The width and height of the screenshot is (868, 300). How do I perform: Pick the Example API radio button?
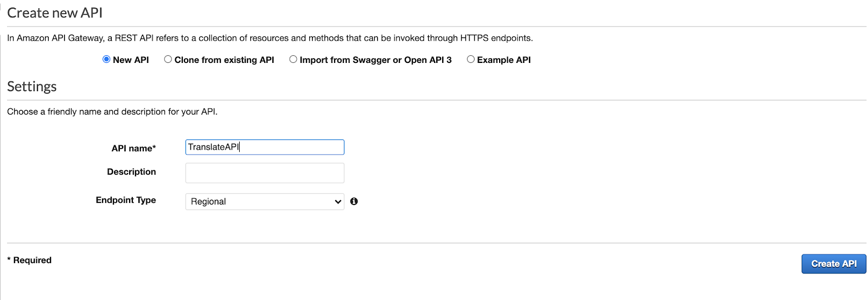click(470, 59)
